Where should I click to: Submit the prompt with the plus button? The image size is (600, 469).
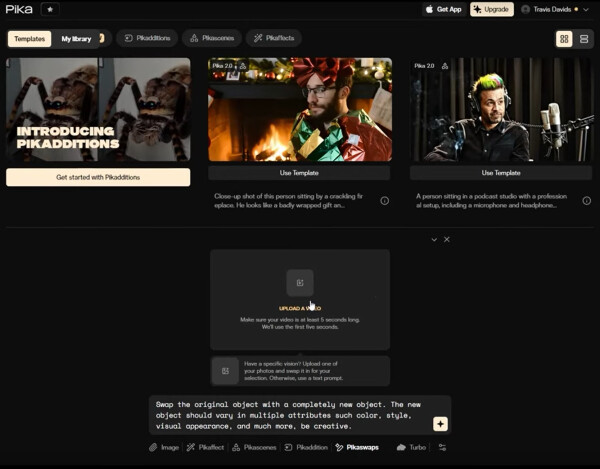[440, 424]
